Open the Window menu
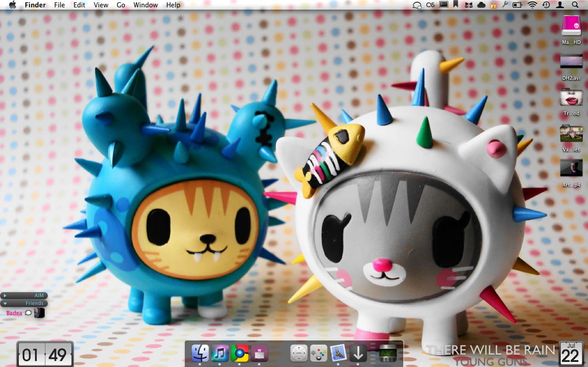Viewport: 588px width, 367px height. coord(146,5)
